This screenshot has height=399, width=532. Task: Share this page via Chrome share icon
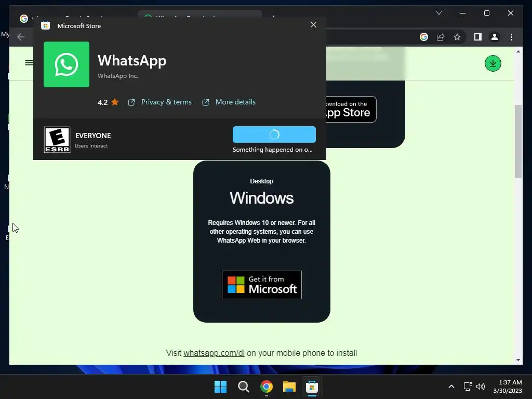(x=441, y=37)
